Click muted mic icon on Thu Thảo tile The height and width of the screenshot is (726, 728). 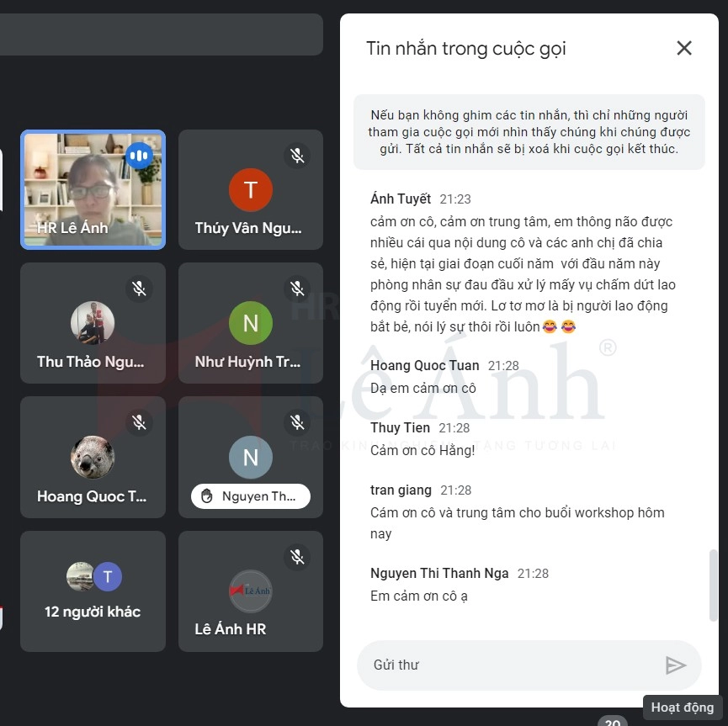[139, 289]
